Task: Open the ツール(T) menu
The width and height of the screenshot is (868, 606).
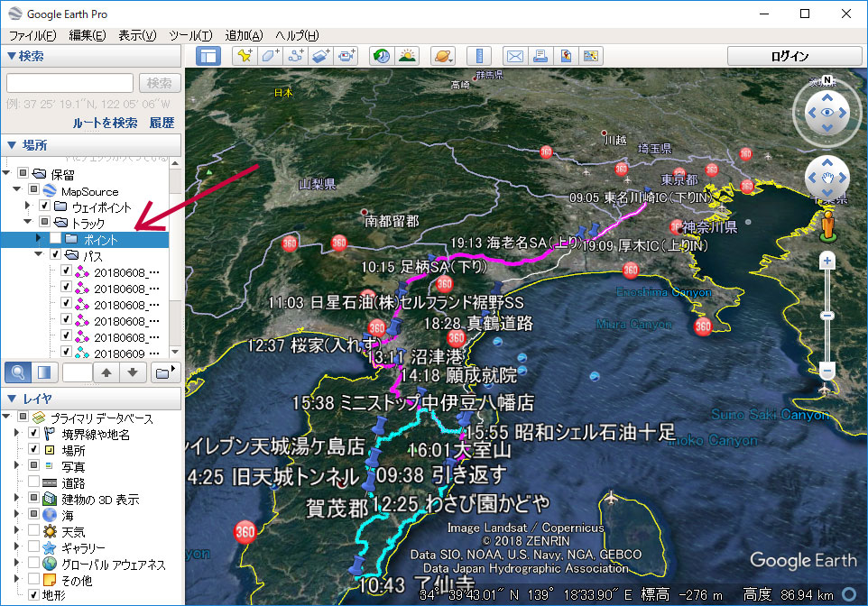Action: tap(190, 35)
